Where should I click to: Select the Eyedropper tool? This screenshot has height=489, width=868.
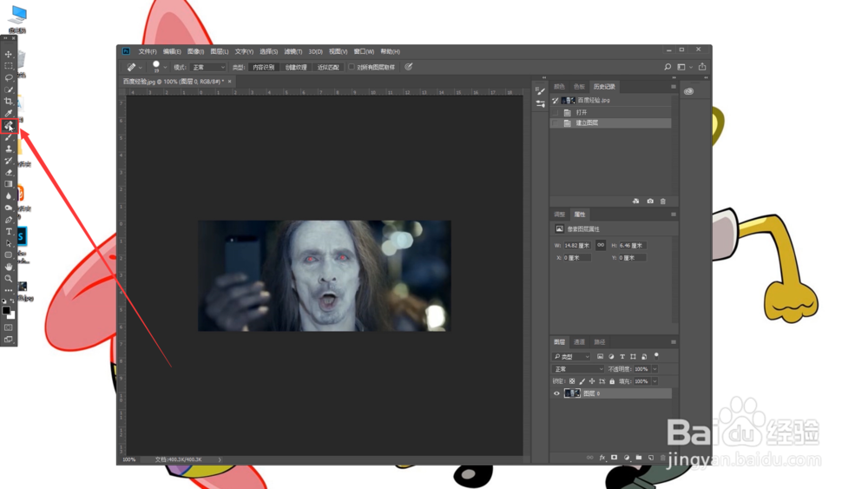click(x=9, y=114)
